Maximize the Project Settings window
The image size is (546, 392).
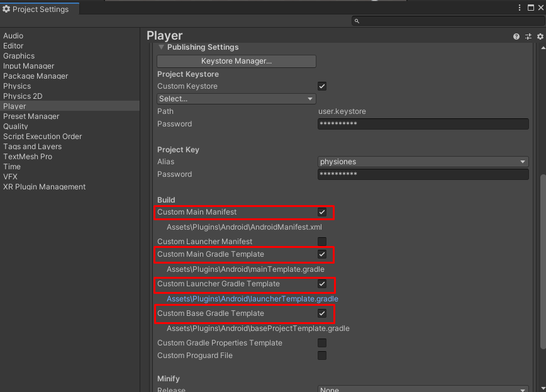point(531,8)
